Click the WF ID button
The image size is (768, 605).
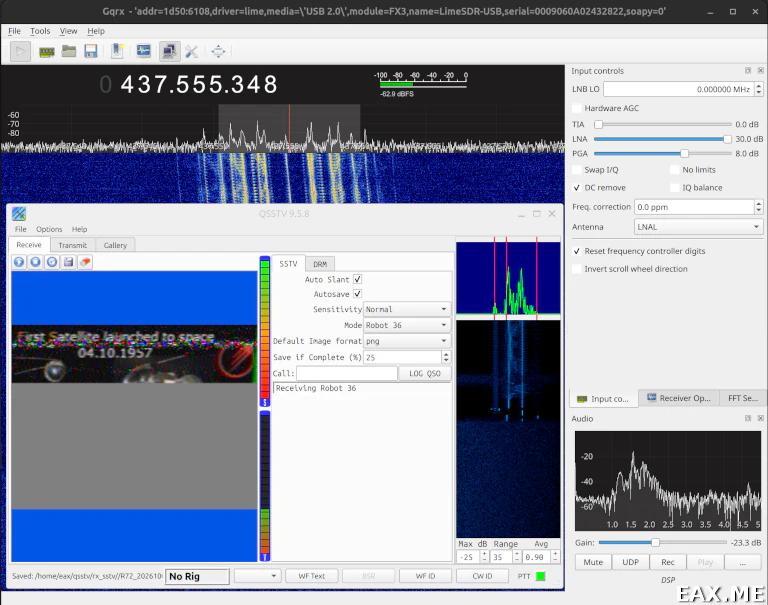tap(425, 576)
